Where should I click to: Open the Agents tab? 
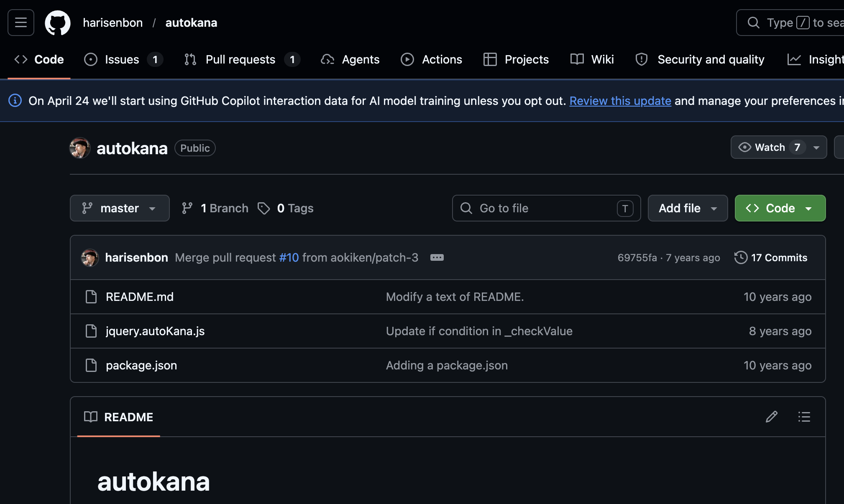pos(350,59)
